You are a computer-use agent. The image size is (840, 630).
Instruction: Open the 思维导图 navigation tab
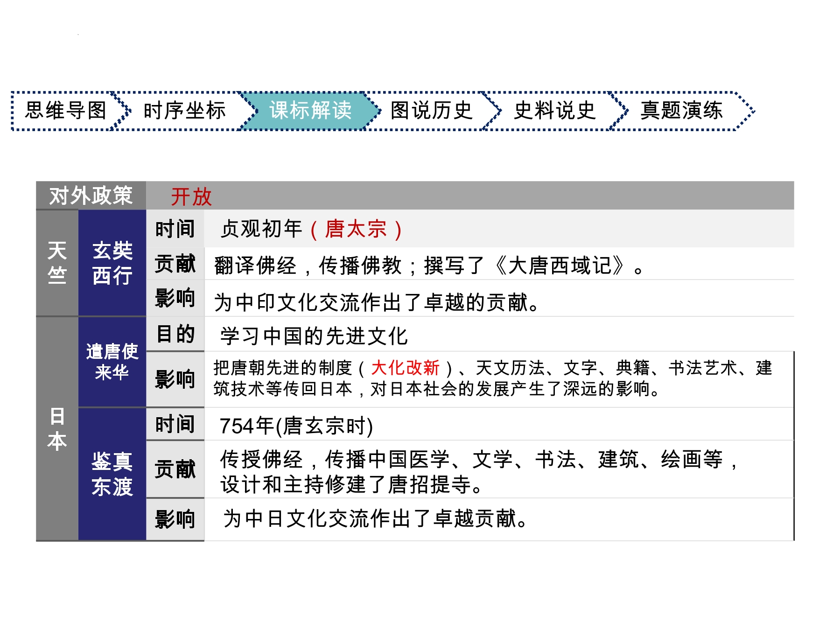pos(65,111)
